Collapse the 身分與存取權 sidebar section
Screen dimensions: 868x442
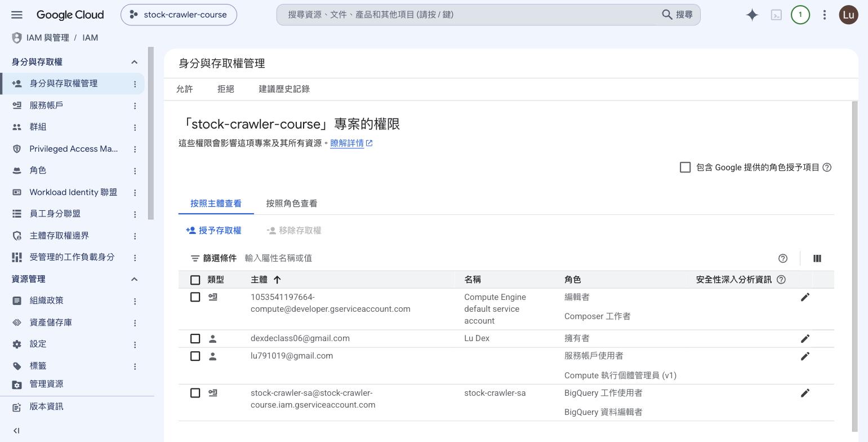pos(134,62)
